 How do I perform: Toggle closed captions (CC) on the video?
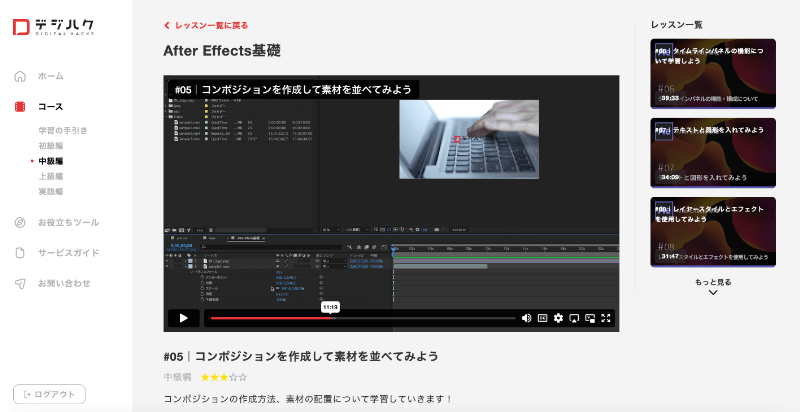tap(543, 318)
